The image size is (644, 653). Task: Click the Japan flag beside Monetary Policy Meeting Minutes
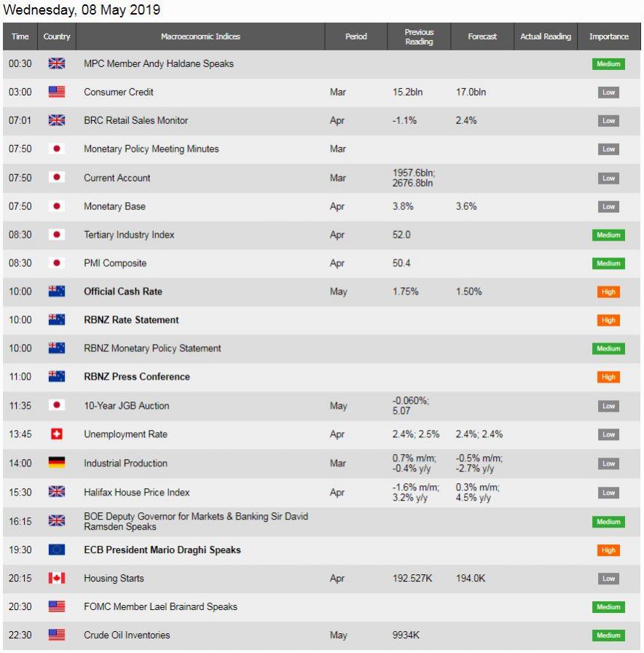click(x=57, y=149)
